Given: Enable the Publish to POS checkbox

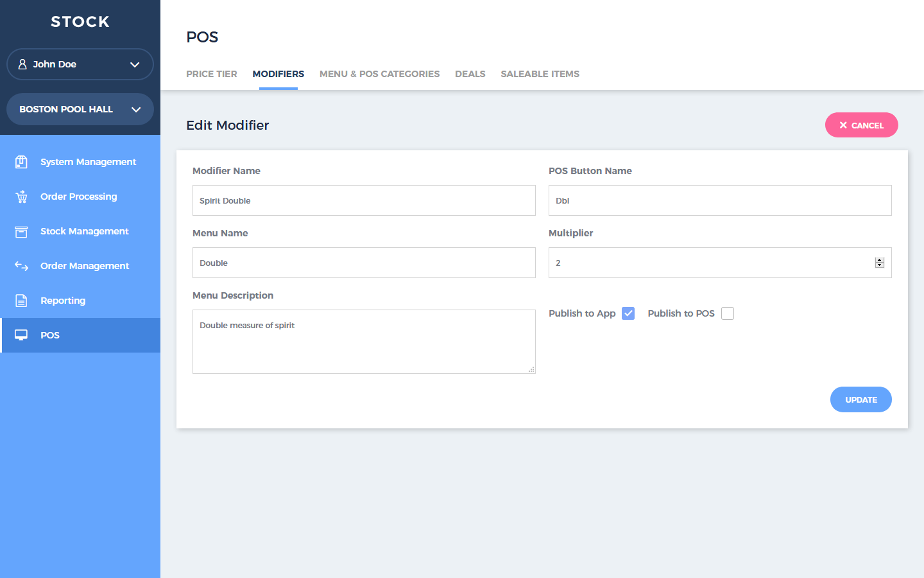Looking at the screenshot, I should coord(728,313).
